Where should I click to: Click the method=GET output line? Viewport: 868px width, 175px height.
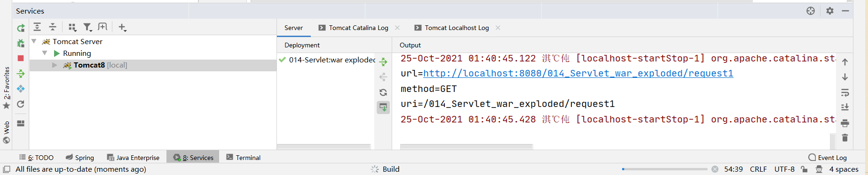[429, 89]
